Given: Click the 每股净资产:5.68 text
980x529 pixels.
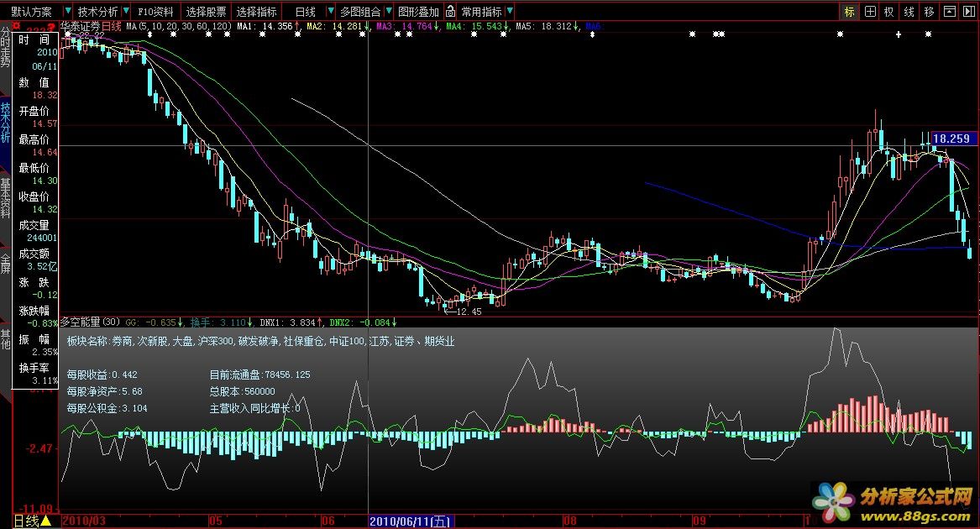Looking at the screenshot, I should (104, 391).
